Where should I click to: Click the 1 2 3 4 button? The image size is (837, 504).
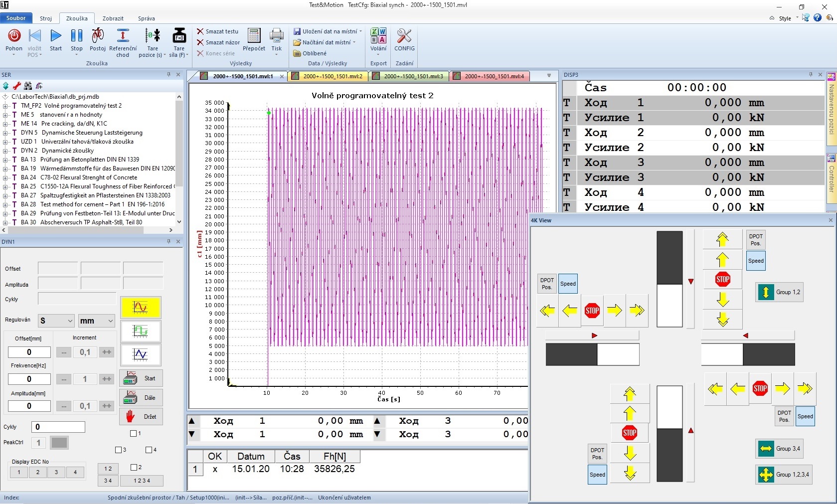click(142, 481)
